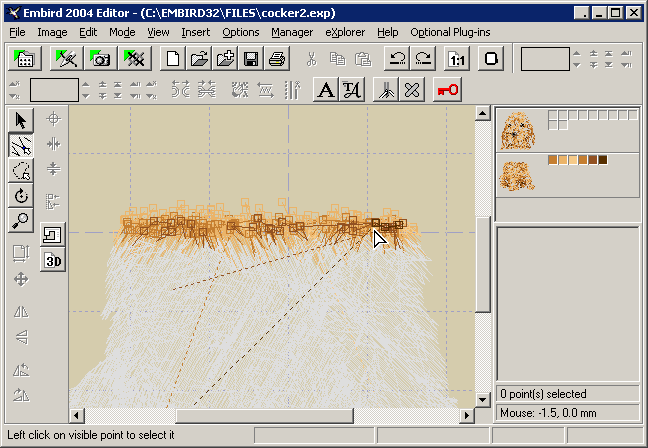Open the Edit menu

click(88, 32)
